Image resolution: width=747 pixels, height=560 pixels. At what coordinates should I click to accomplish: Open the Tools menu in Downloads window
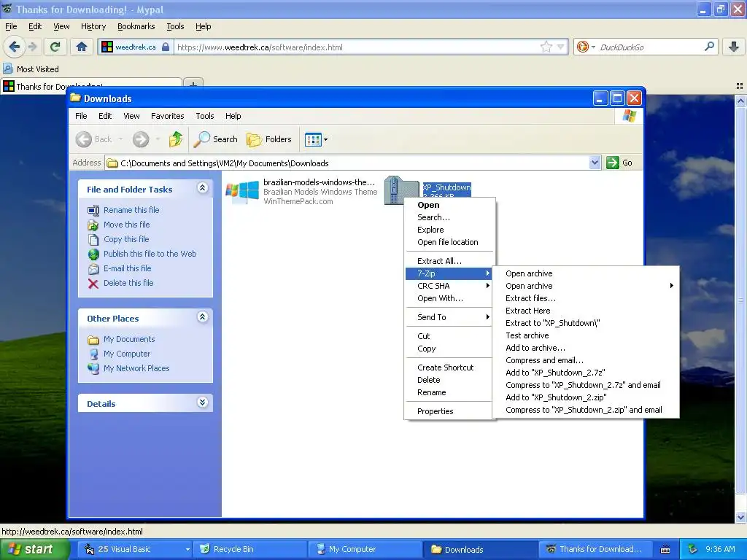(x=205, y=116)
